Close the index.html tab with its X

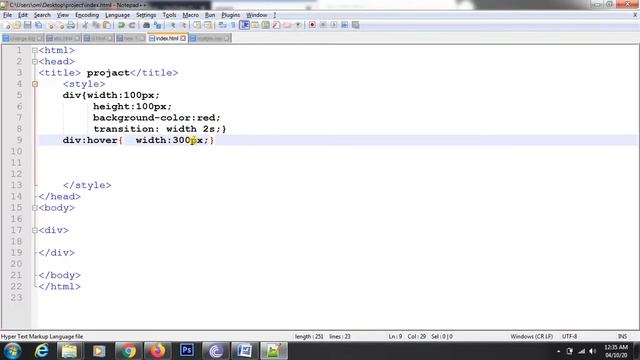(183, 38)
